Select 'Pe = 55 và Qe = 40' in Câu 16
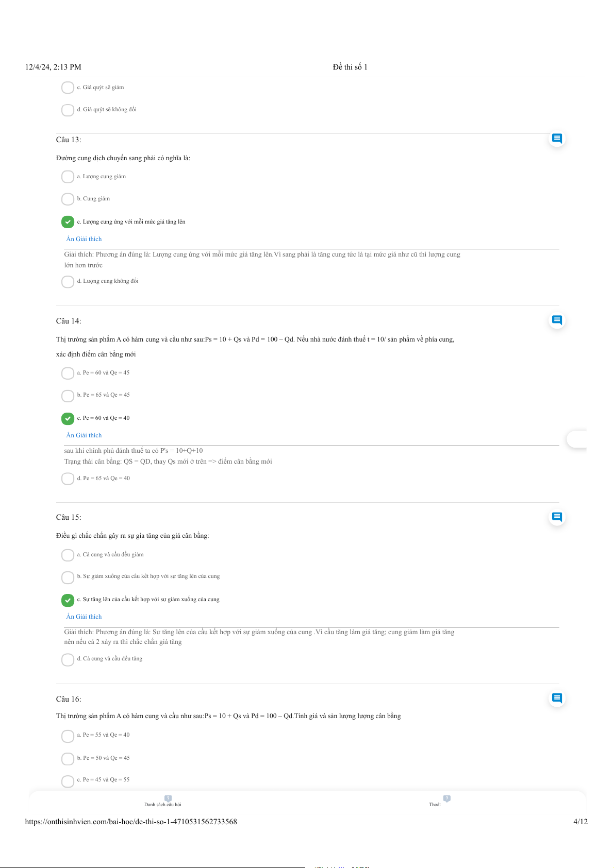Screen dimensions: 614x868 pyautogui.click(x=68, y=736)
